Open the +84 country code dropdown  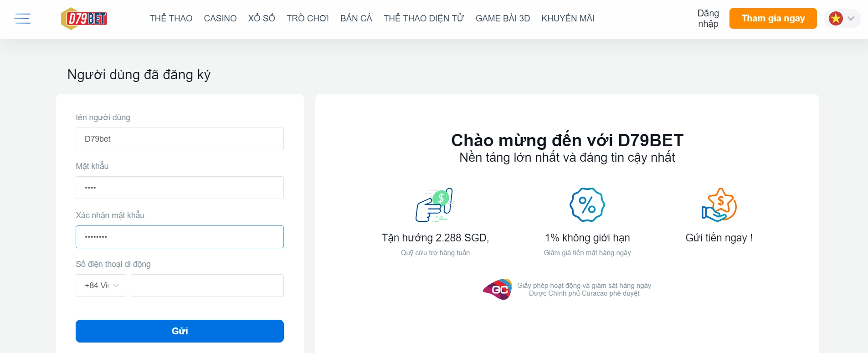point(101,285)
